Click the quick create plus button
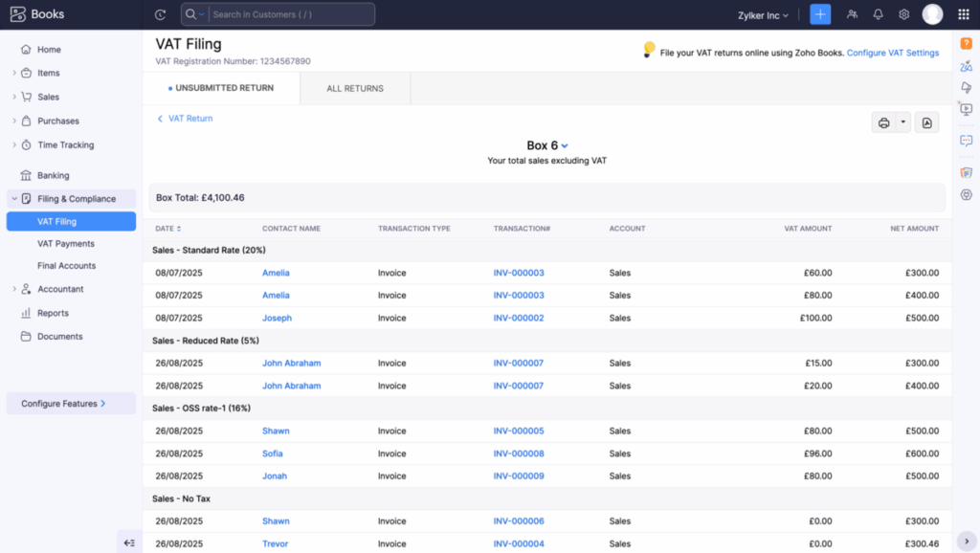The height and width of the screenshot is (553, 980). coord(820,14)
